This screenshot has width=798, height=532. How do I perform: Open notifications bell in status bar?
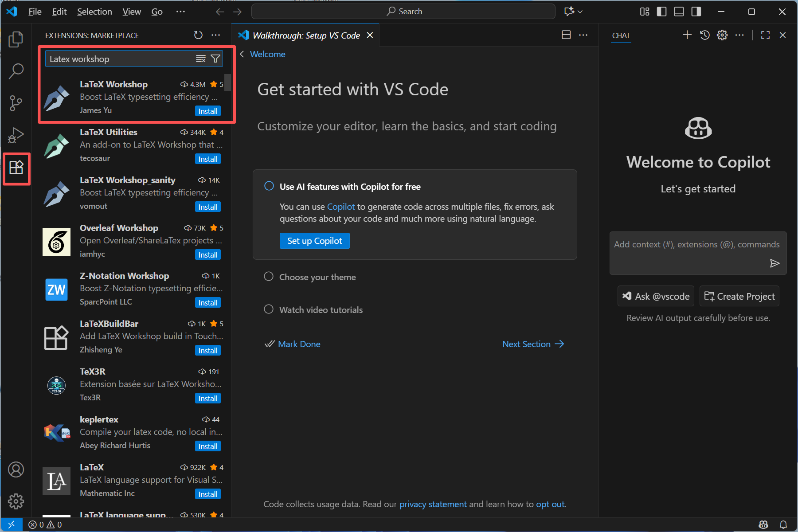pyautogui.click(x=783, y=524)
